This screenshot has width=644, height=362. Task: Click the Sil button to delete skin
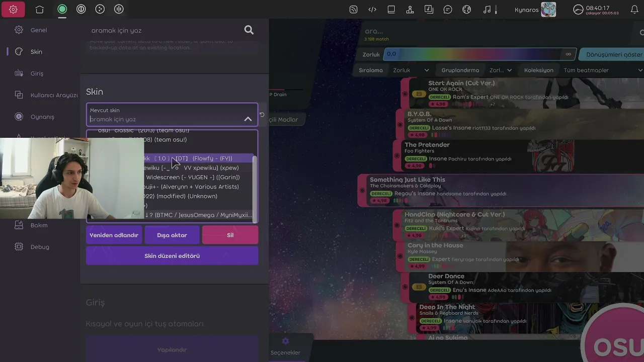click(x=230, y=235)
